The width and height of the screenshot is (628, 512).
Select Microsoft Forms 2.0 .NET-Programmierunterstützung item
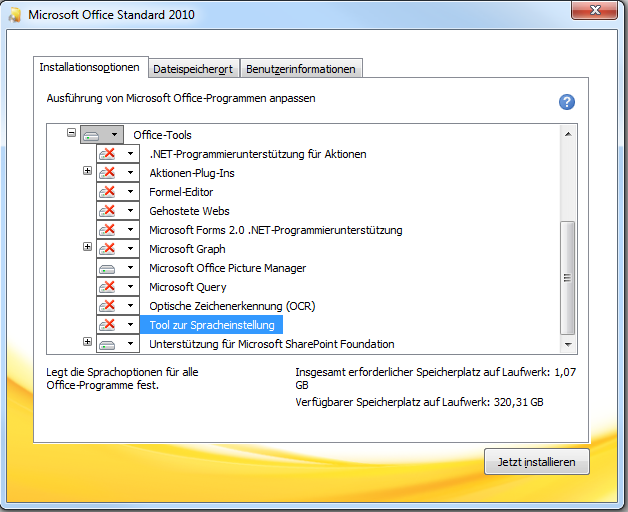275,230
